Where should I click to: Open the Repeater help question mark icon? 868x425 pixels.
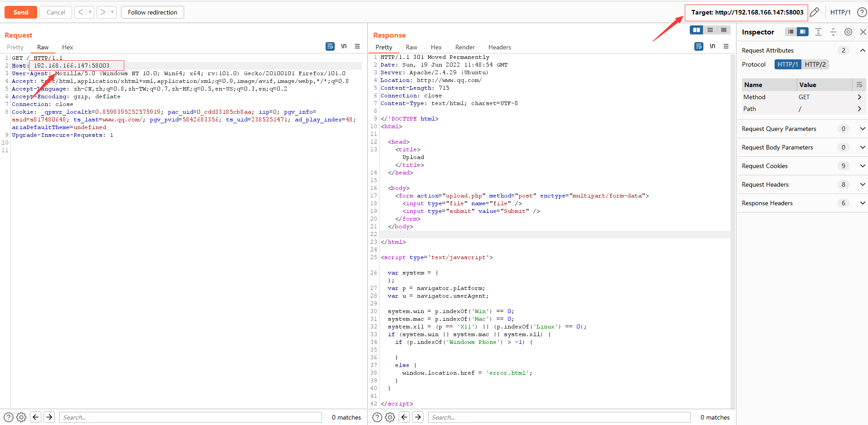(862, 12)
